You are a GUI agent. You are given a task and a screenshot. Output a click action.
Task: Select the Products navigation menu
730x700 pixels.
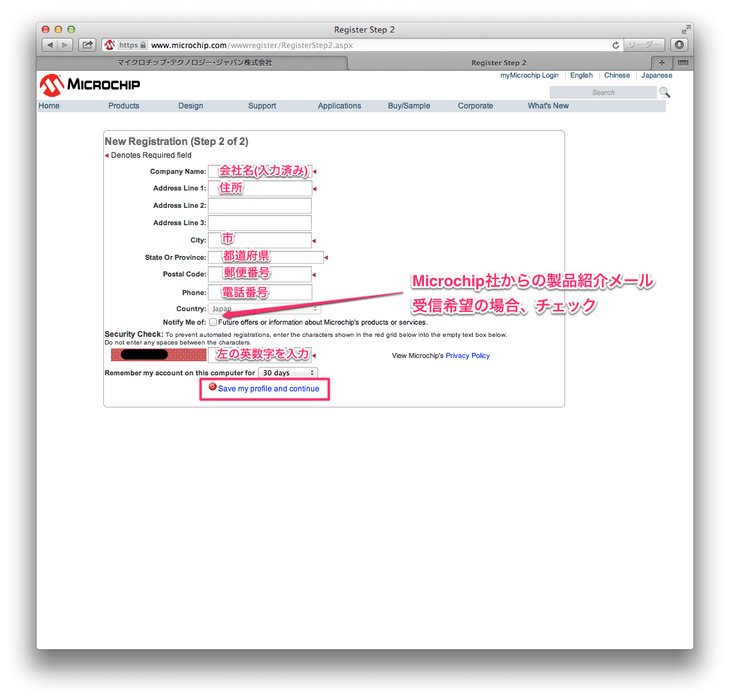pos(124,106)
